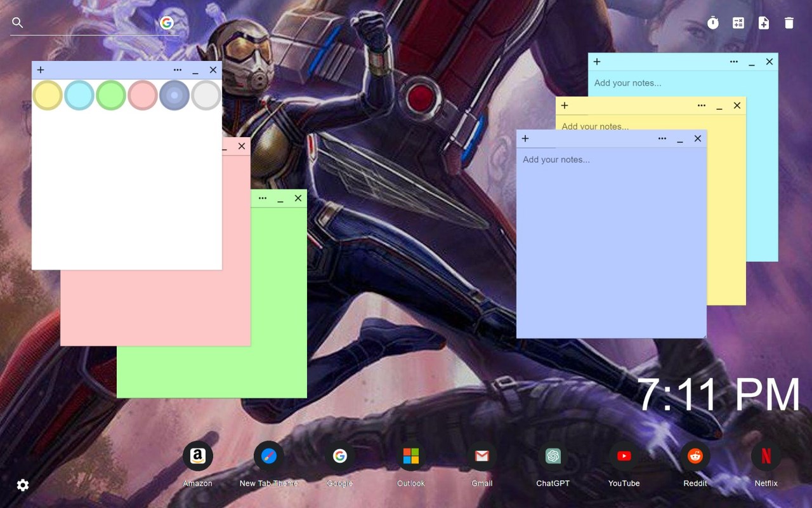Pick the light blue note color

tap(79, 95)
